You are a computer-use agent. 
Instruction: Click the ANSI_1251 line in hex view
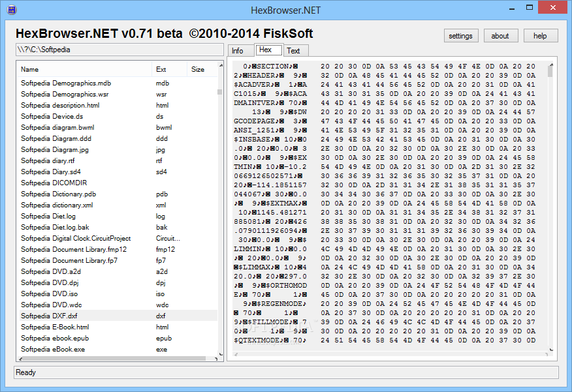(270, 130)
